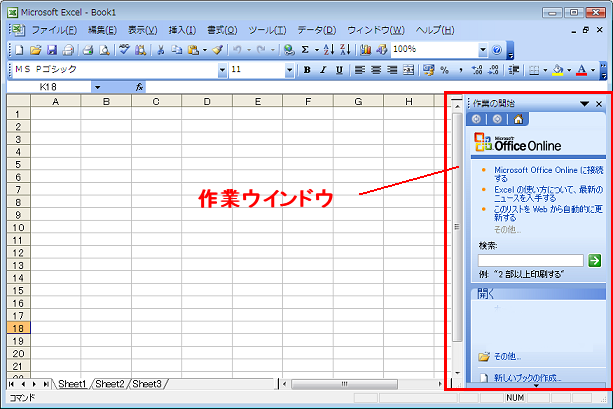The height and width of the screenshot is (409, 613).
Task: Open the 挿入(I) menu
Action: (x=182, y=30)
